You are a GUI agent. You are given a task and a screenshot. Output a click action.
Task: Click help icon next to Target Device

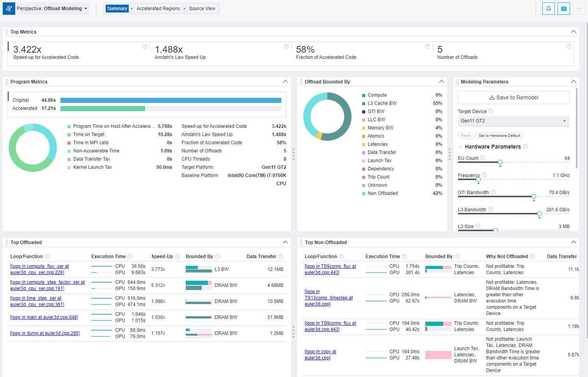click(x=491, y=111)
